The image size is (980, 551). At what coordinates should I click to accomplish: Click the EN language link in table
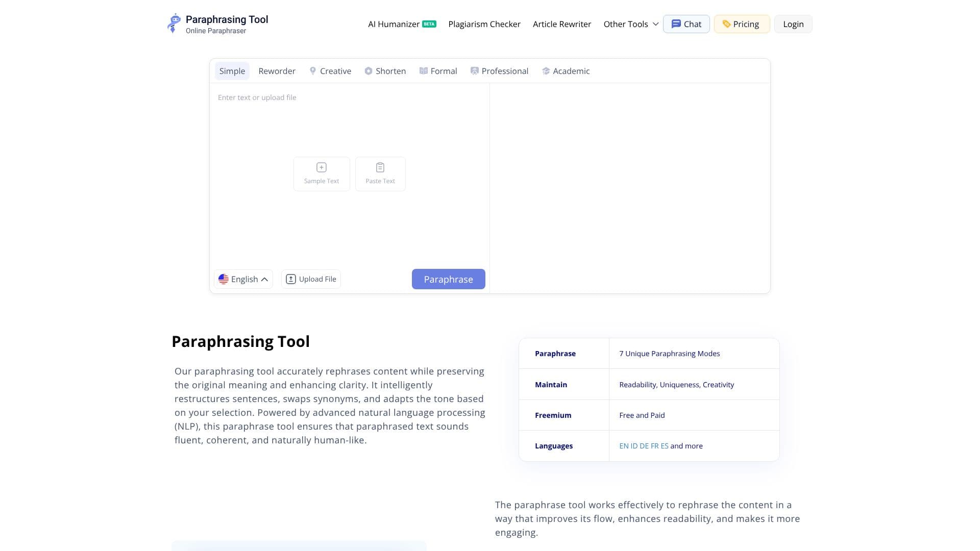pos(624,446)
